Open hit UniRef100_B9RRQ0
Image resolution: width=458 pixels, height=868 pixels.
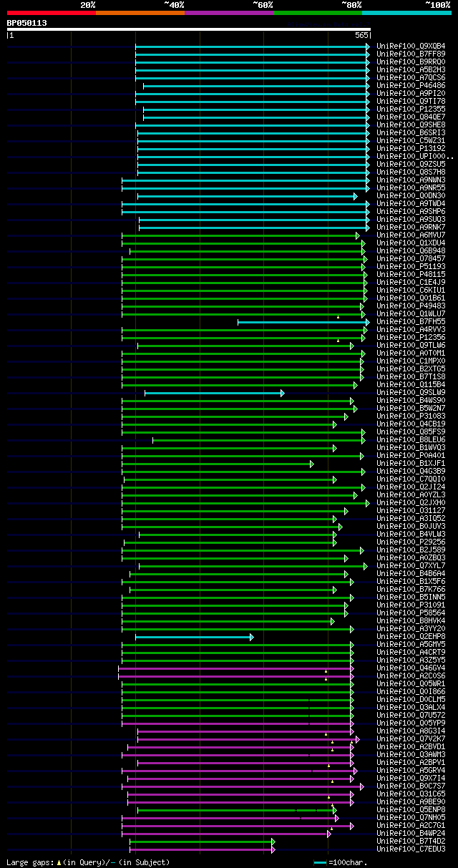[411, 62]
